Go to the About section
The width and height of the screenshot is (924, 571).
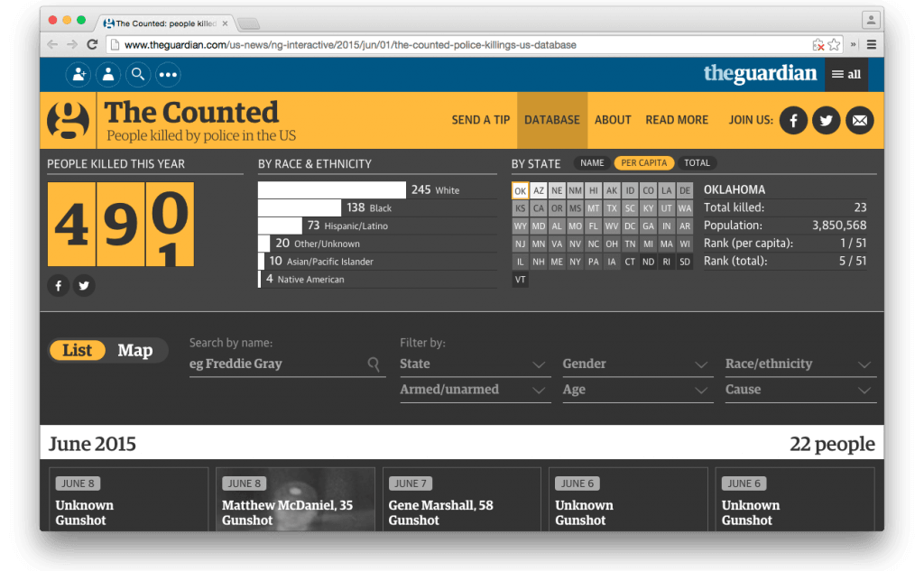(x=613, y=120)
